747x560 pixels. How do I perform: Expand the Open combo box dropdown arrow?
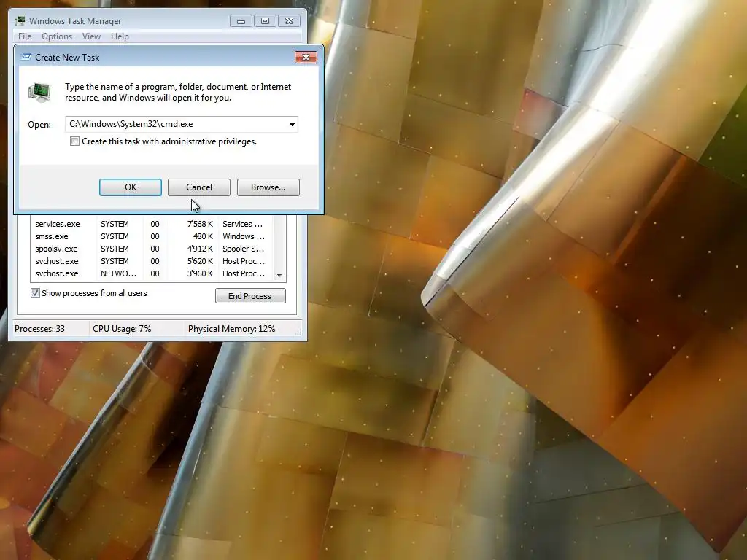pos(292,124)
